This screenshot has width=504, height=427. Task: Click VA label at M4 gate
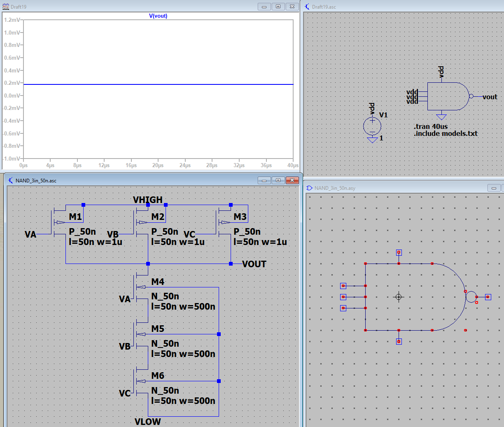click(x=125, y=299)
